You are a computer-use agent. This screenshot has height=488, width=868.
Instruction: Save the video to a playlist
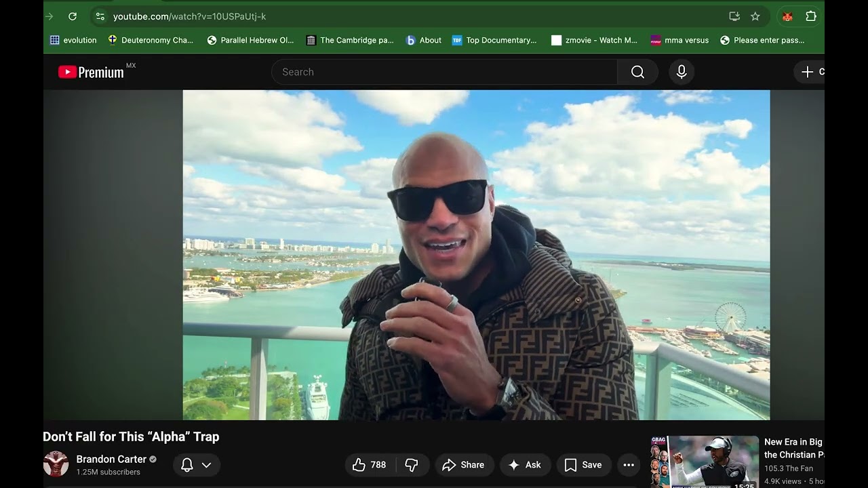(x=584, y=465)
